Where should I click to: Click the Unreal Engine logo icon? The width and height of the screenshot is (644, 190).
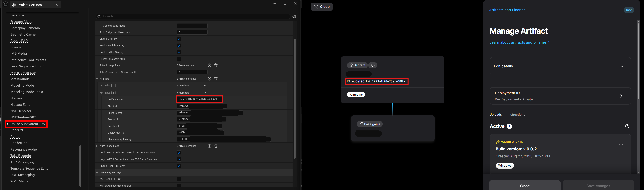pos(6,4)
